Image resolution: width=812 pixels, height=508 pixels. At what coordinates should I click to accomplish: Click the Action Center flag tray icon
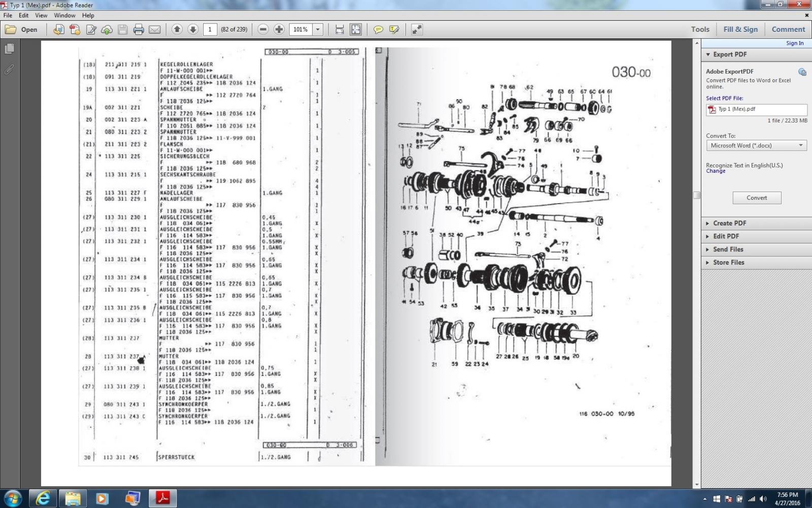[728, 499]
